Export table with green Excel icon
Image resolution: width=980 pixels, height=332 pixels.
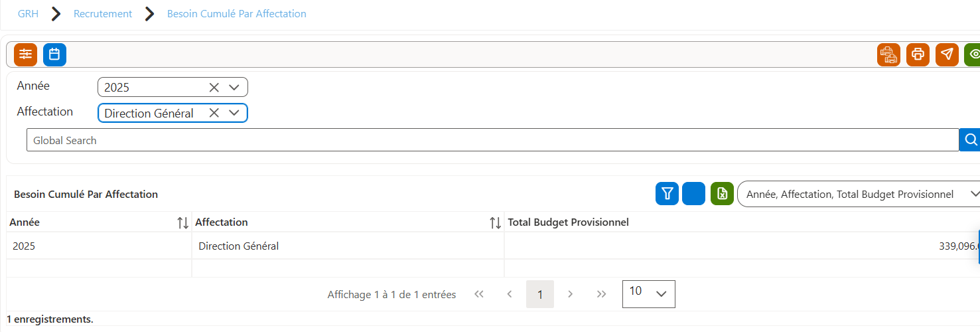[722, 194]
